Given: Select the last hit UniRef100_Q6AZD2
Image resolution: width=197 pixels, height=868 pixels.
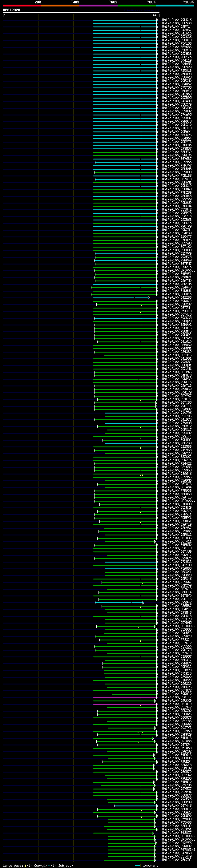Looking at the screenshot, I should tap(177, 860).
